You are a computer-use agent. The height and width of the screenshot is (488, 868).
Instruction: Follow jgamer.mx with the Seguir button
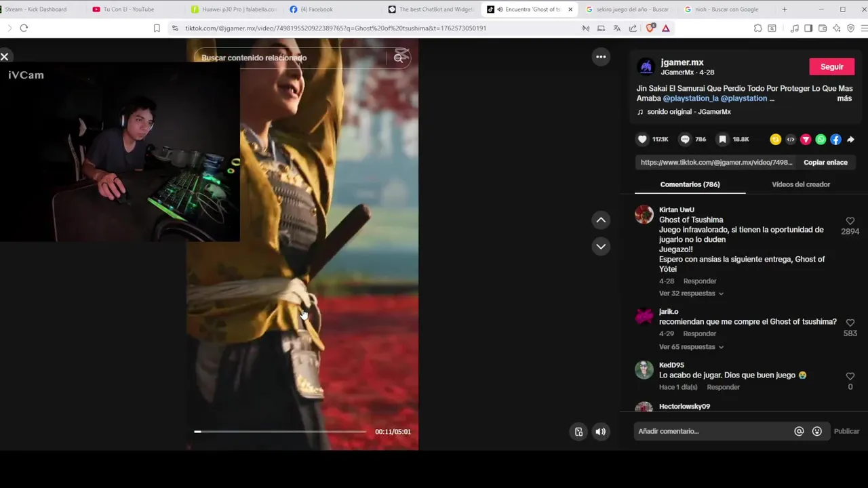point(831,66)
